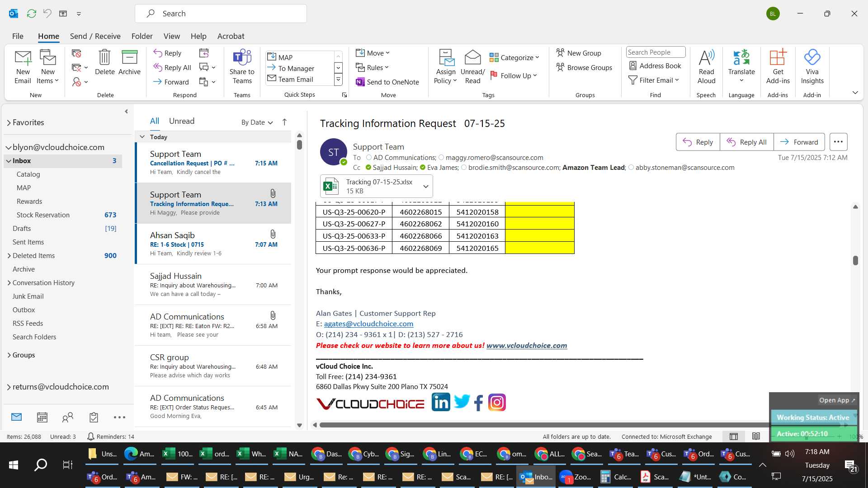Screen dimensions: 868x488
Task: Expand the Favorites folder group
Action: point(9,122)
